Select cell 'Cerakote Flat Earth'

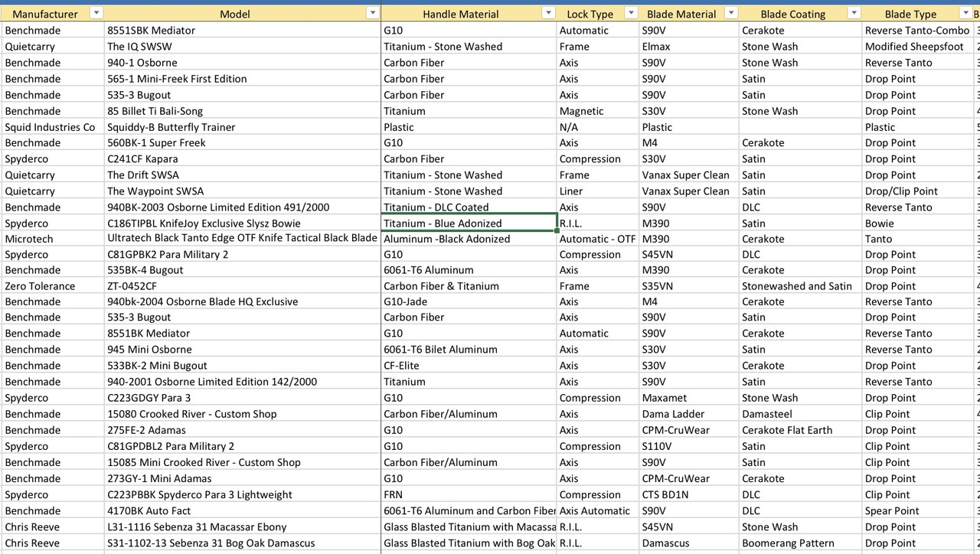click(x=800, y=430)
